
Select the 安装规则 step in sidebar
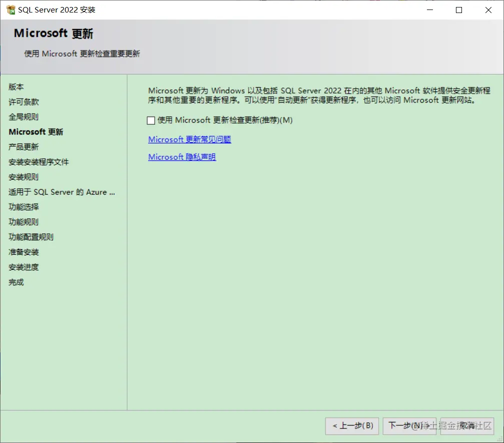coord(24,177)
